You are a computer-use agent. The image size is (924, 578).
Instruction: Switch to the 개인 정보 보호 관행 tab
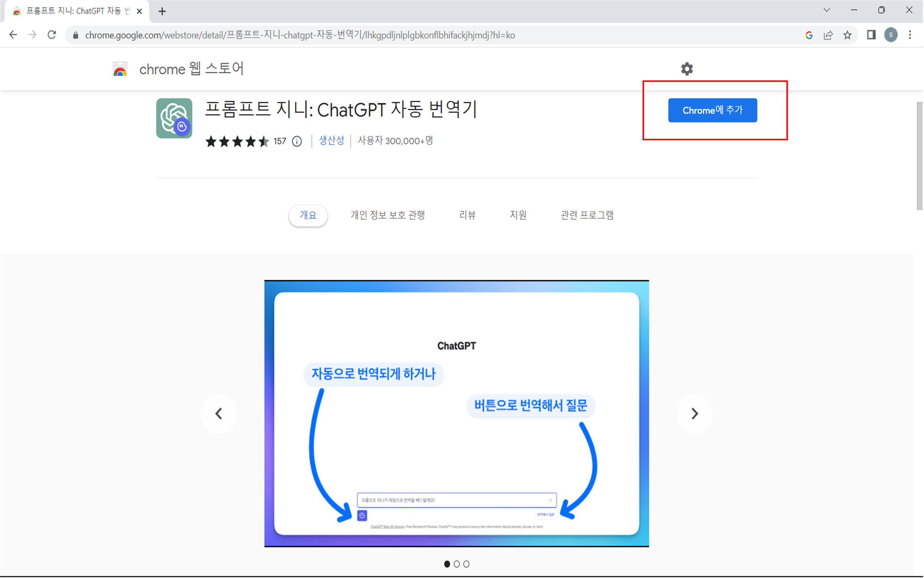[388, 215]
